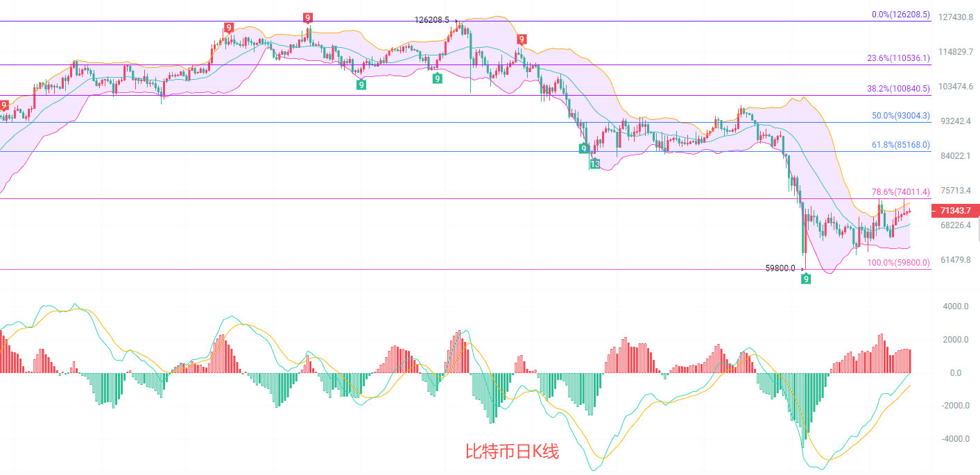
Task: Click the 84022.1 price axis value
Action: (x=955, y=156)
